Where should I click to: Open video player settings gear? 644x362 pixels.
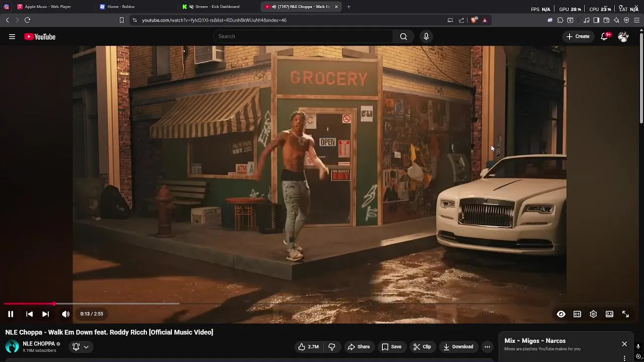coord(593,314)
